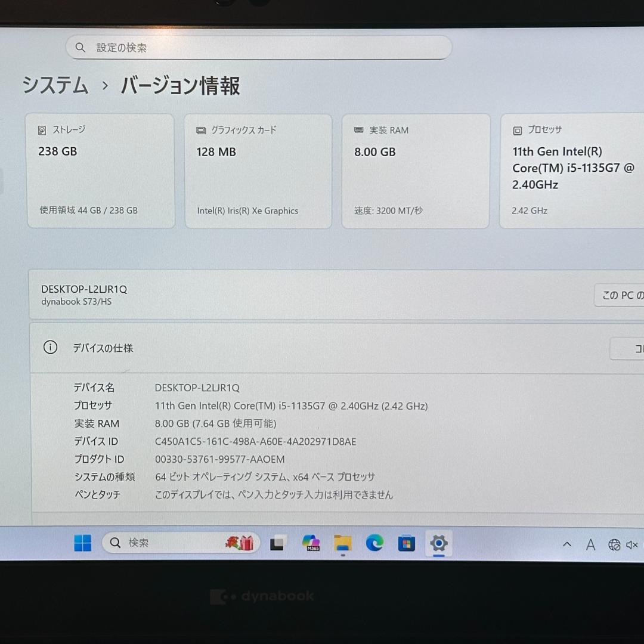Click the storage icon on the ストレージ card

point(41,129)
